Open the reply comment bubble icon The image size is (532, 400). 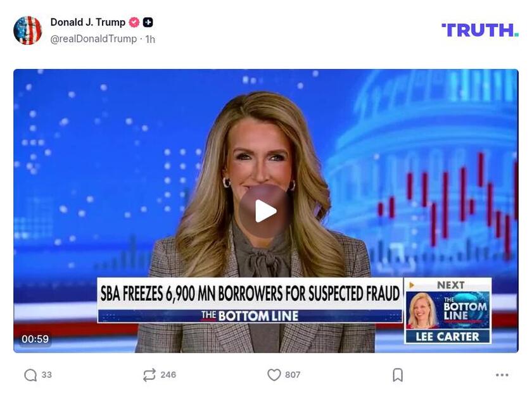pyautogui.click(x=30, y=375)
